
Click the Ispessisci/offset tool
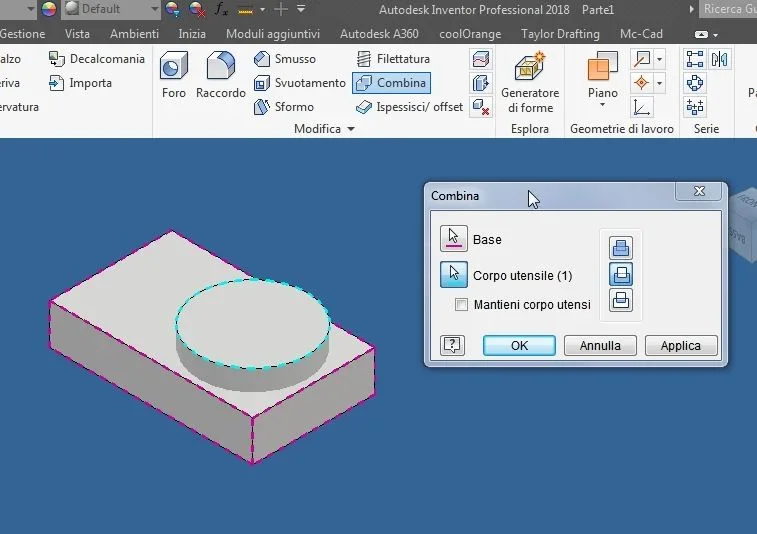click(409, 107)
